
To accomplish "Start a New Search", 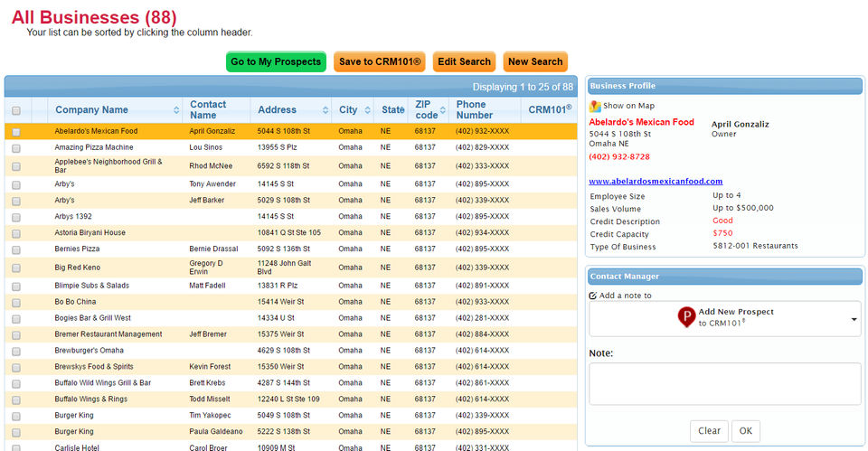I will pos(535,61).
